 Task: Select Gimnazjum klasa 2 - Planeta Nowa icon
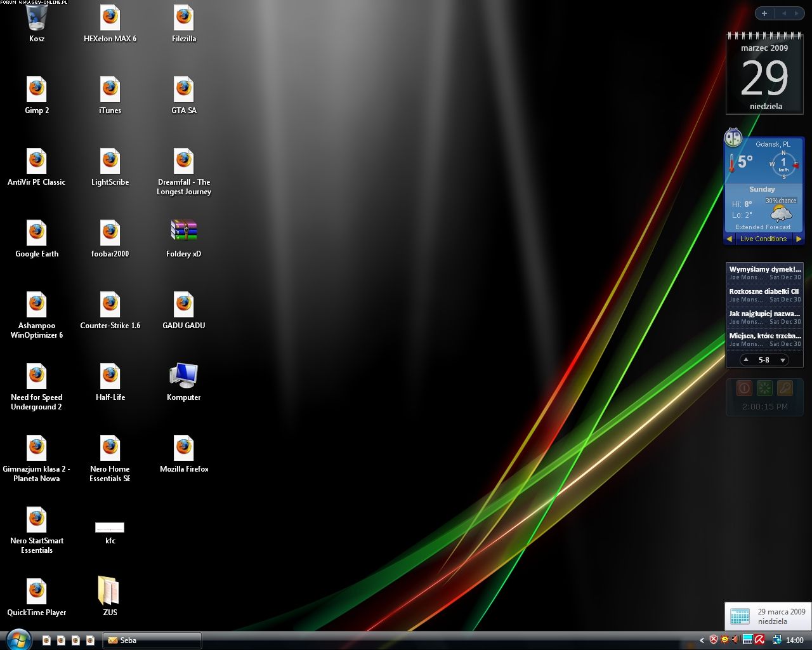click(37, 458)
